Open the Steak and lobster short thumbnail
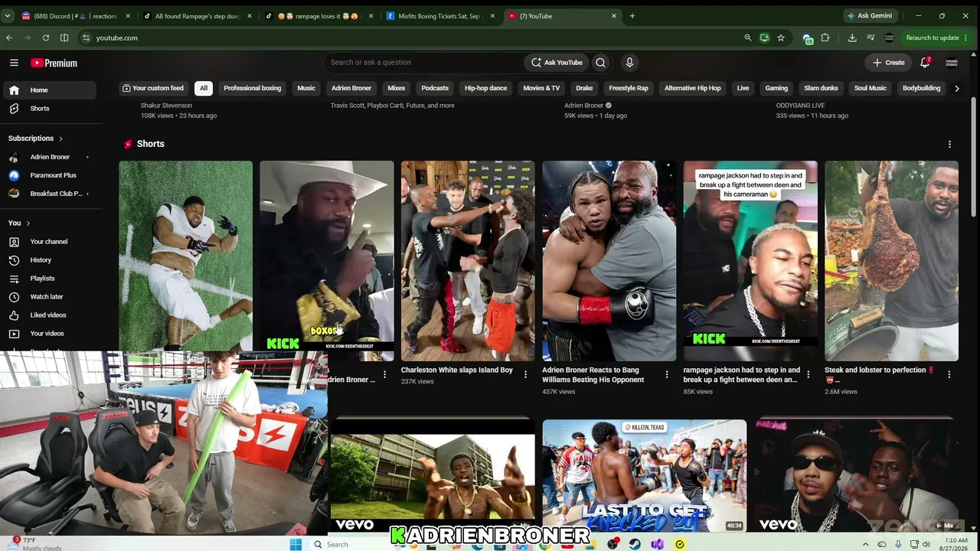Viewport: 980px width, 551px height. tap(891, 261)
